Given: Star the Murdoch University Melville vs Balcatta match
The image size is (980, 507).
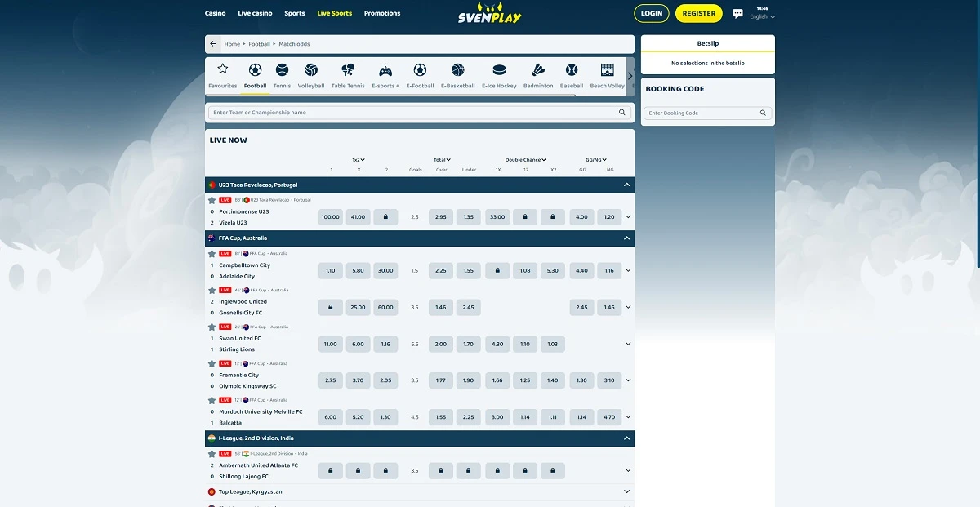Looking at the screenshot, I should point(212,400).
